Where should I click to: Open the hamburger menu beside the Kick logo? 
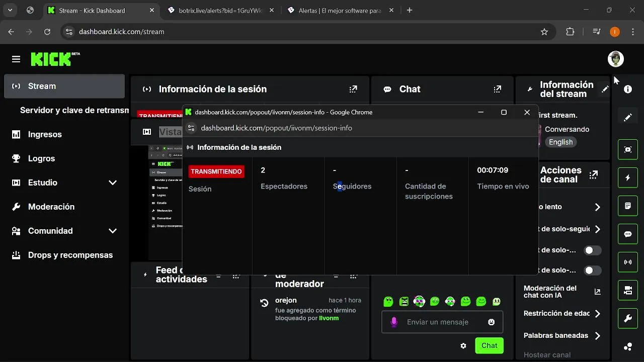(x=16, y=59)
